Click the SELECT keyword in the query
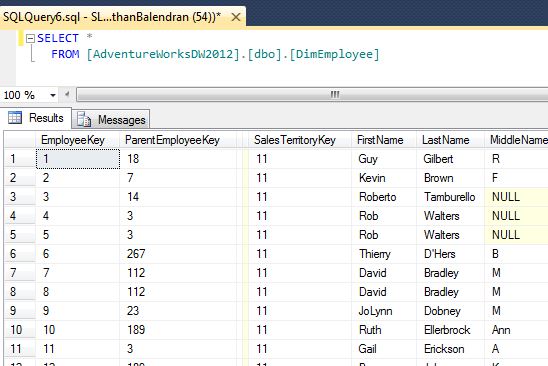 tap(58, 38)
